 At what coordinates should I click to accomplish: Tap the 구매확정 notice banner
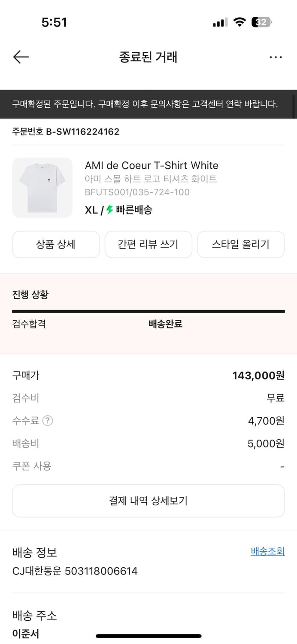pyautogui.click(x=145, y=104)
